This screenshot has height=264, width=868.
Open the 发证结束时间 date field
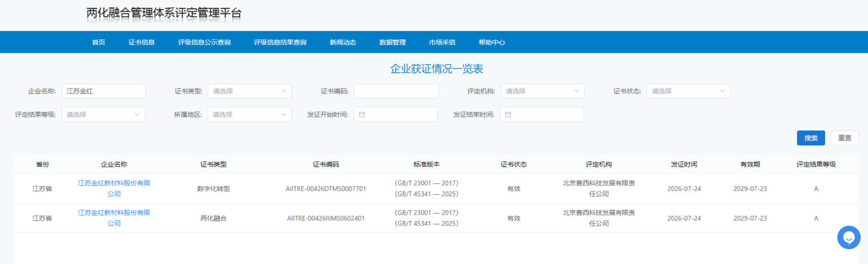541,114
